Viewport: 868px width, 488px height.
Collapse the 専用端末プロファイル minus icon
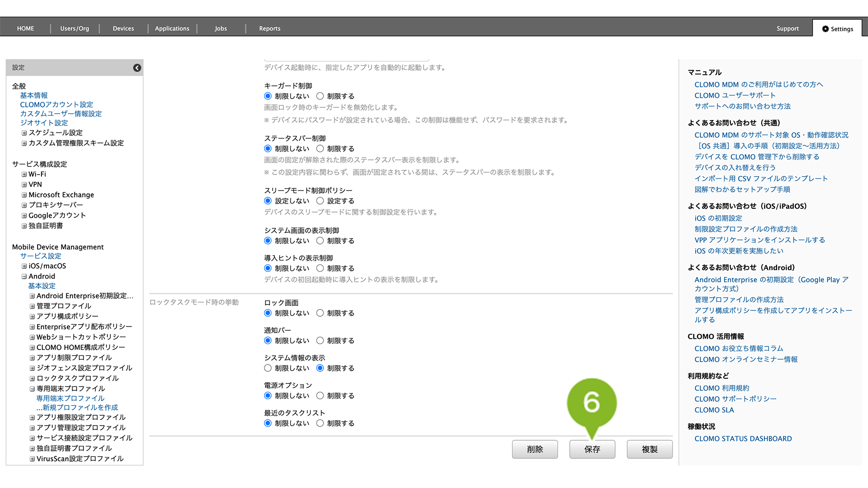(x=32, y=389)
